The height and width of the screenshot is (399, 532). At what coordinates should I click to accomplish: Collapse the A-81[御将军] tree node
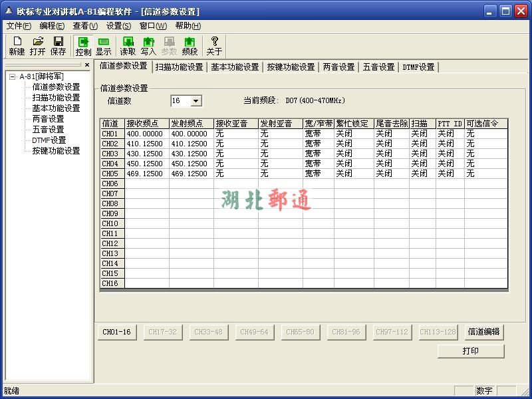coord(12,76)
